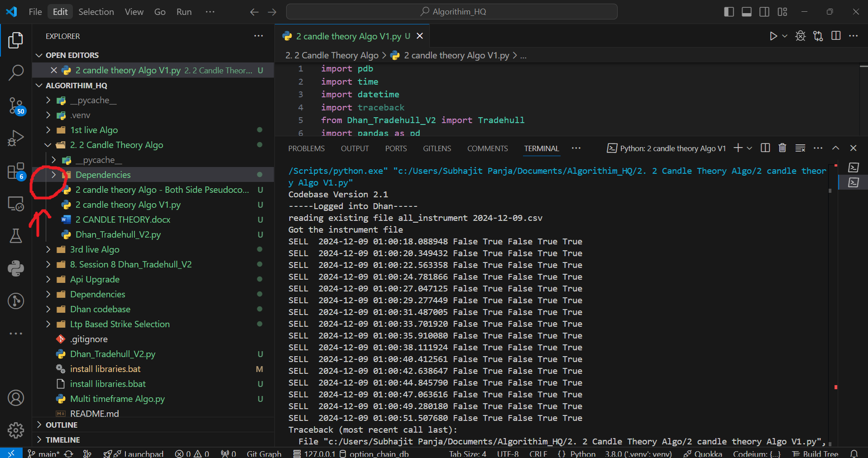
Task: Click the Run Python File play button
Action: pos(773,36)
